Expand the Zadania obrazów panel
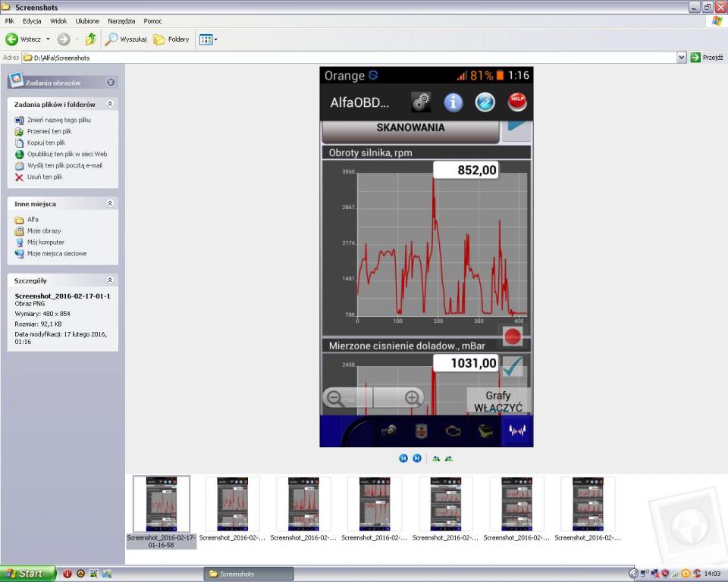Viewport: 728px width, 582px height. coord(111,82)
